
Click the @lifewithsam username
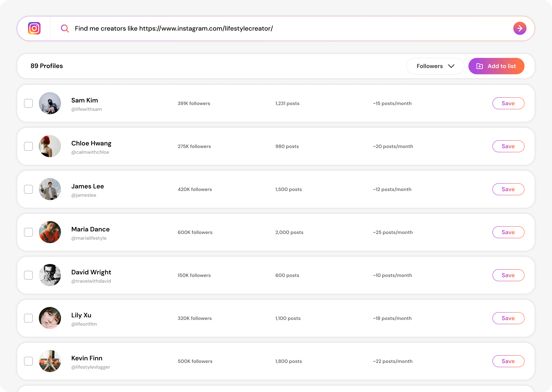(86, 109)
